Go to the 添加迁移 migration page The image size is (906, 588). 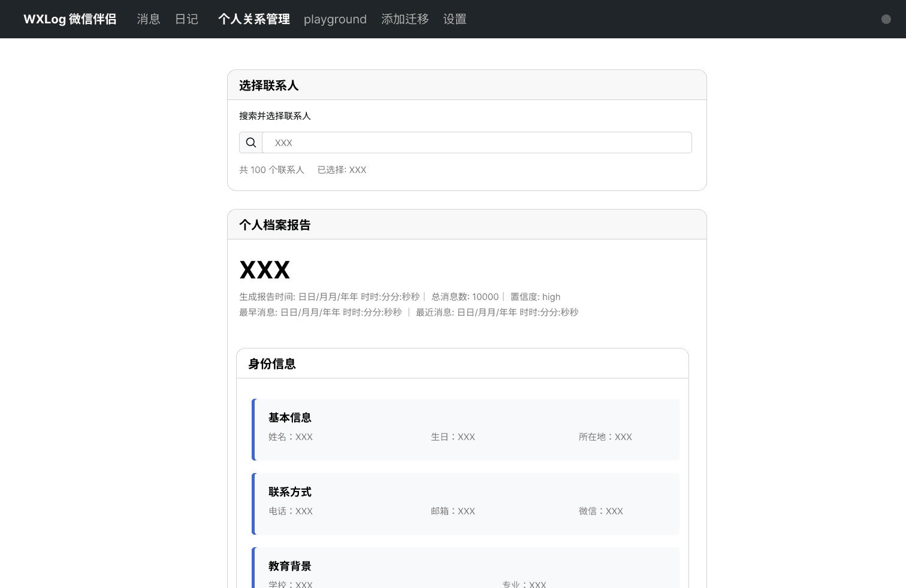point(405,19)
